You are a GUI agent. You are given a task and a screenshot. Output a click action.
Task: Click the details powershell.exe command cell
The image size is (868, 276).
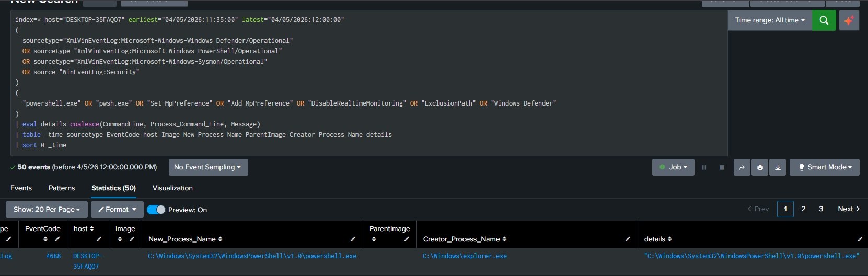751,256
